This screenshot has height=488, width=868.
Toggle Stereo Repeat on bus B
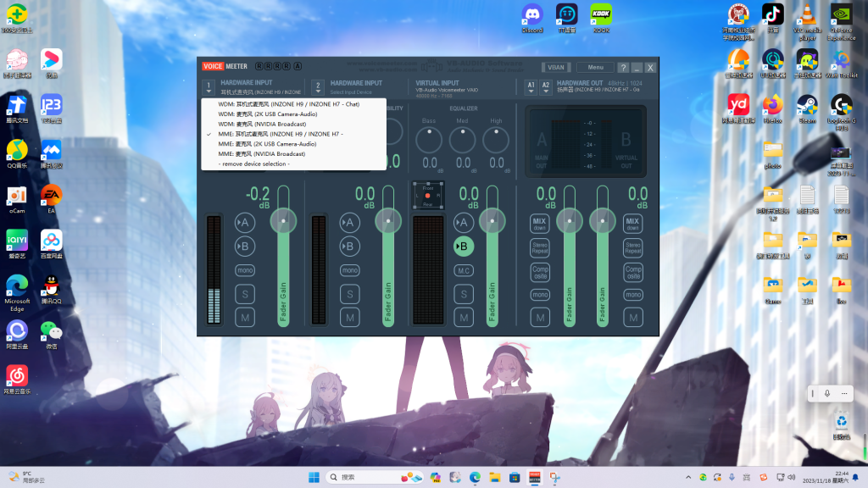[x=632, y=248]
